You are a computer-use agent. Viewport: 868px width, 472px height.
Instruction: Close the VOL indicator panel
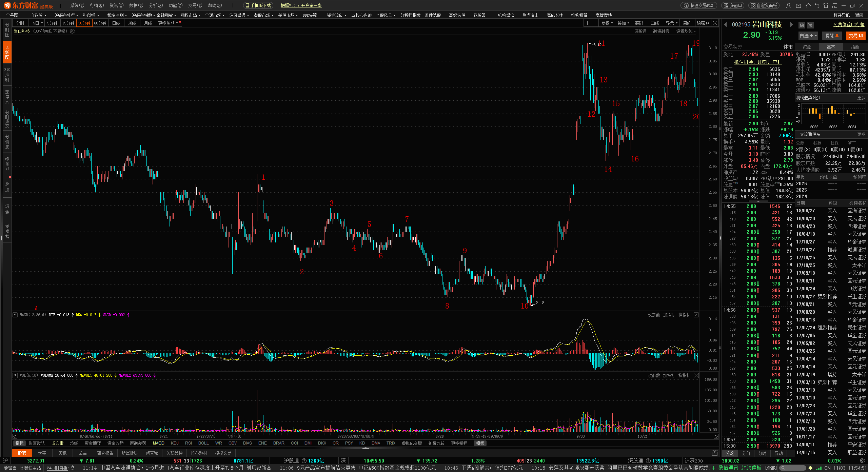(x=696, y=375)
